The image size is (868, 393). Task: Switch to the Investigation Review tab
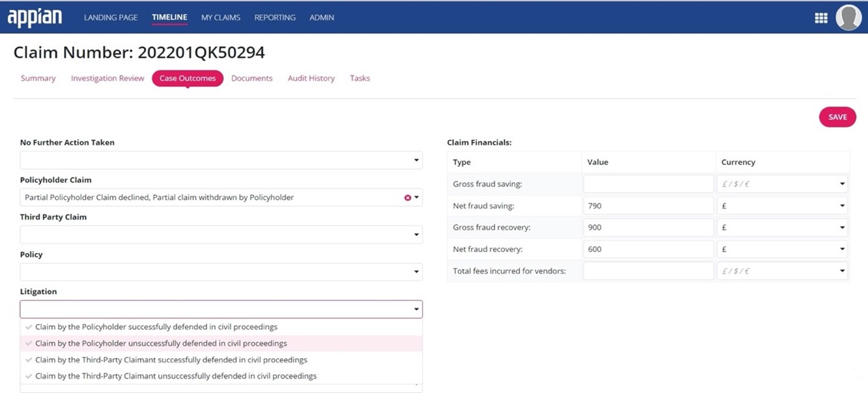(x=107, y=79)
